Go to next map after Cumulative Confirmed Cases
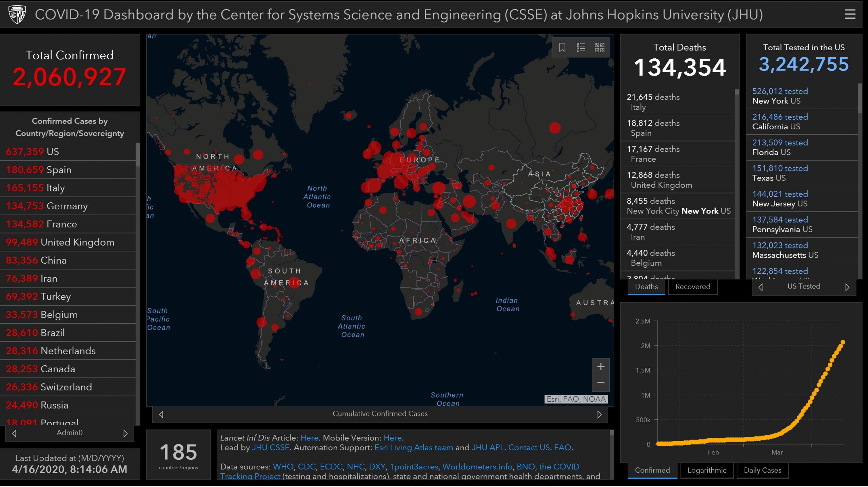868x487 pixels. coord(599,414)
